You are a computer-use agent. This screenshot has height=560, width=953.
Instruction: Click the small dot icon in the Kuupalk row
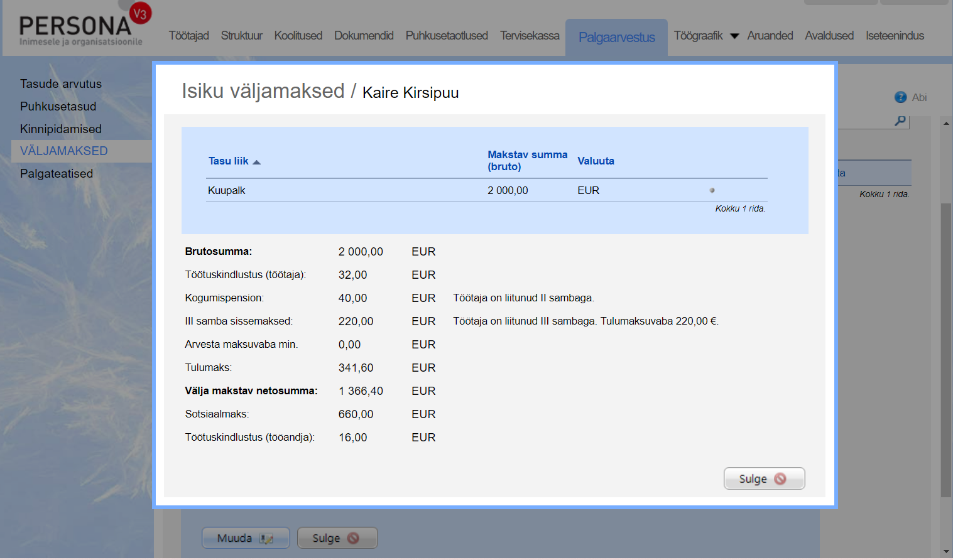click(x=712, y=190)
